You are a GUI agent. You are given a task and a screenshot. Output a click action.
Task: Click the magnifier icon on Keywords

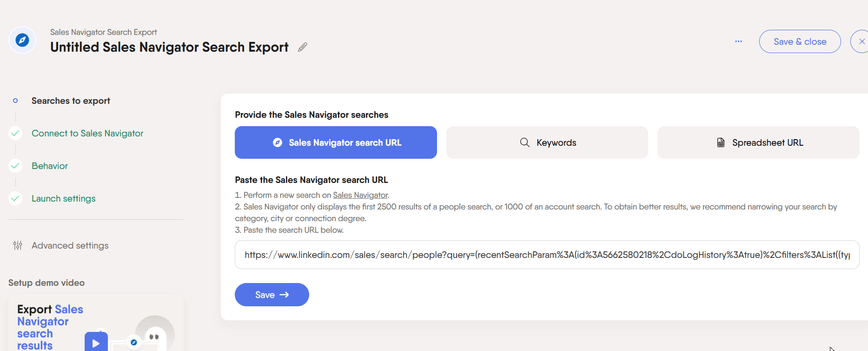point(524,142)
